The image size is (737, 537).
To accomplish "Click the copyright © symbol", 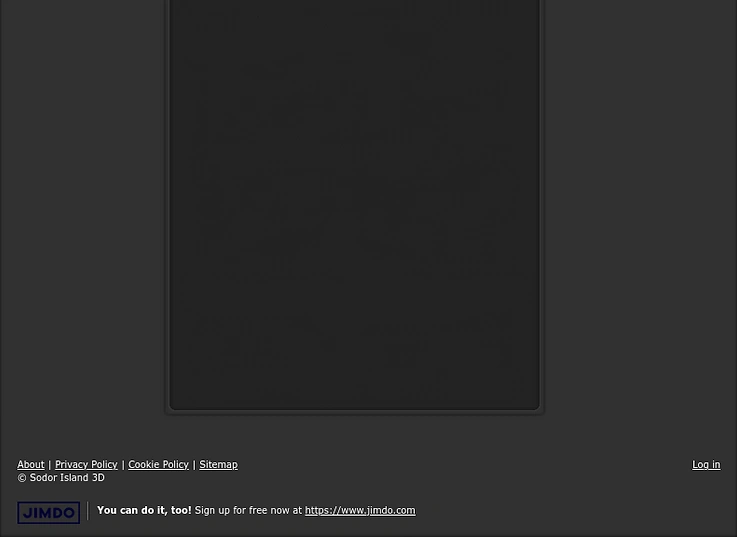I will pos(22,478).
